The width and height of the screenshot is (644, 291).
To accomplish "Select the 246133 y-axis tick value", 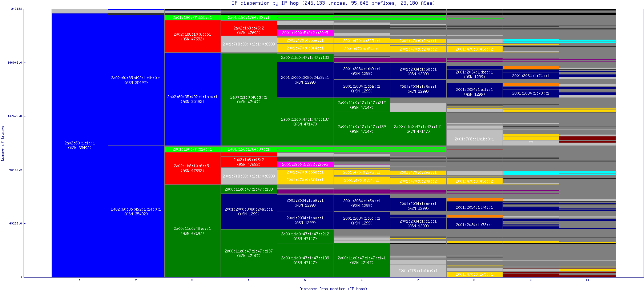I will tap(16, 9).
